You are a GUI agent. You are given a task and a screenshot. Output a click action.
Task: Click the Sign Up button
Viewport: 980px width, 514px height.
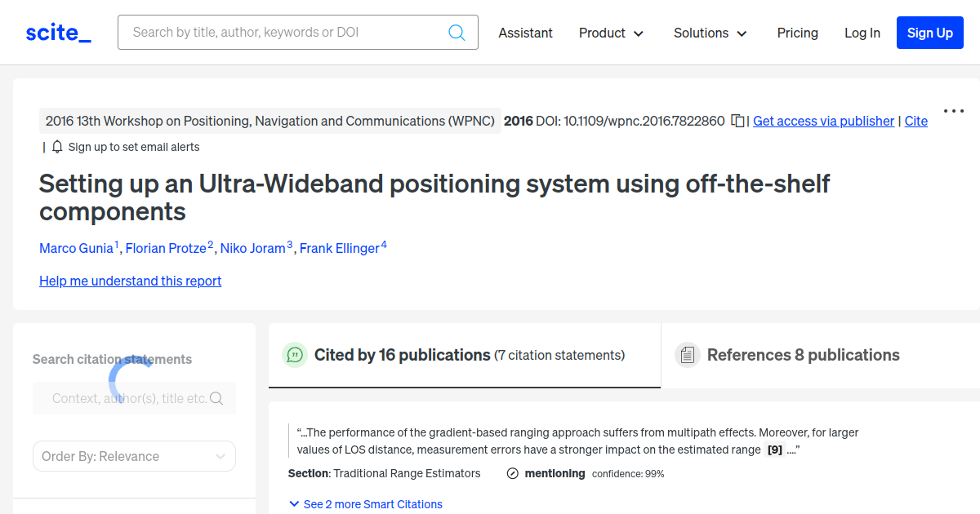[x=929, y=33]
